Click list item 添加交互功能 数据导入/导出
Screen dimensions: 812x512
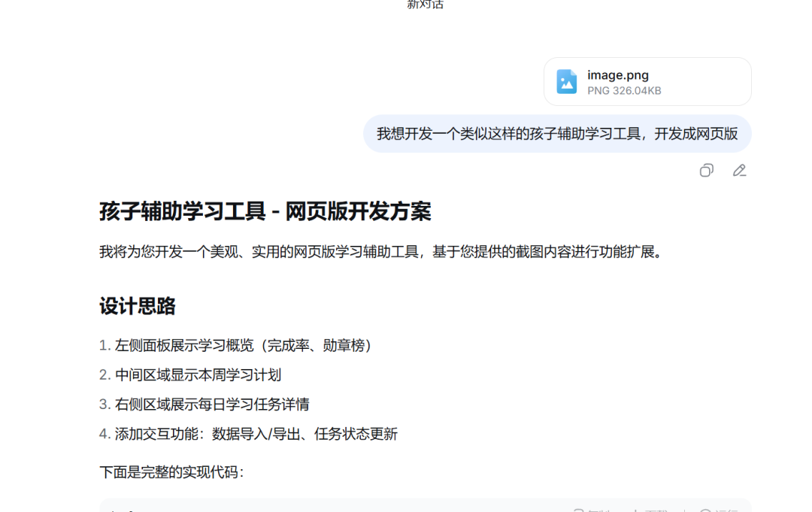[x=256, y=434]
